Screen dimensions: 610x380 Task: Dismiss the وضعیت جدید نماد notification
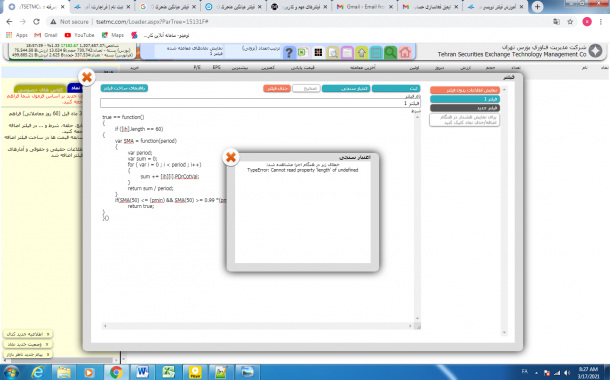[47, 344]
